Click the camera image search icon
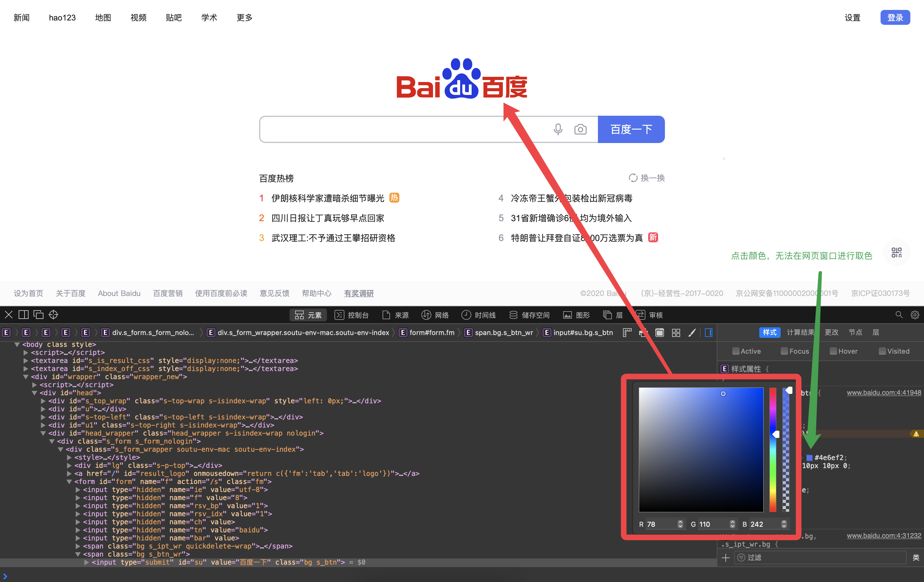The width and height of the screenshot is (924, 582). (580, 129)
